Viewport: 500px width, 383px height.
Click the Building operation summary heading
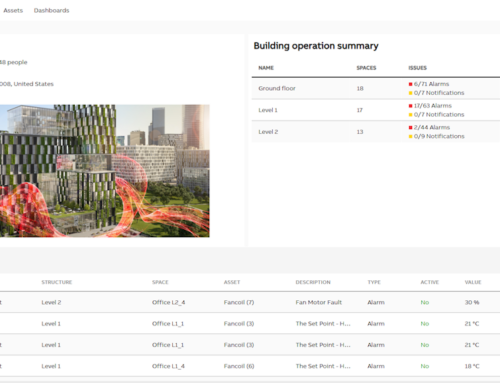[316, 46]
